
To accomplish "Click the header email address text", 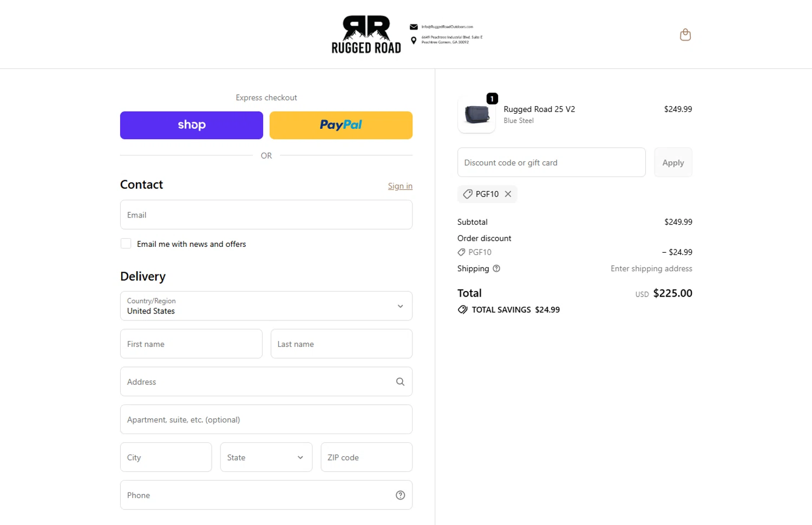I will pos(447,27).
